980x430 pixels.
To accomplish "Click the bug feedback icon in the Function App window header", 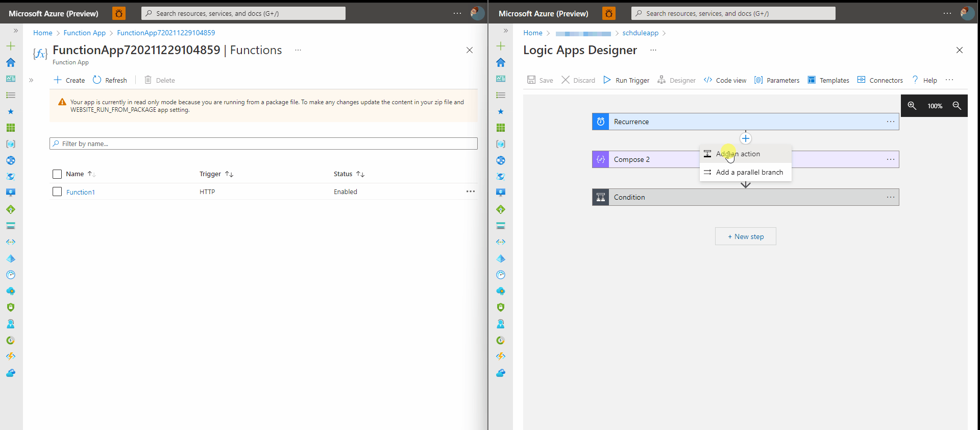I will coord(119,13).
